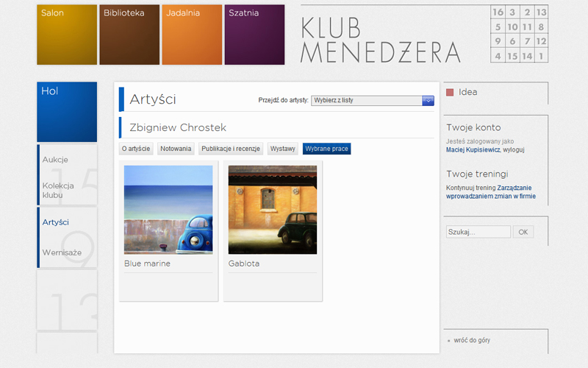Continue training 'Zarządzanie wprowadzaniem zmian w firmie'
Image resolution: width=588 pixels, height=368 pixels.
pyautogui.click(x=491, y=192)
